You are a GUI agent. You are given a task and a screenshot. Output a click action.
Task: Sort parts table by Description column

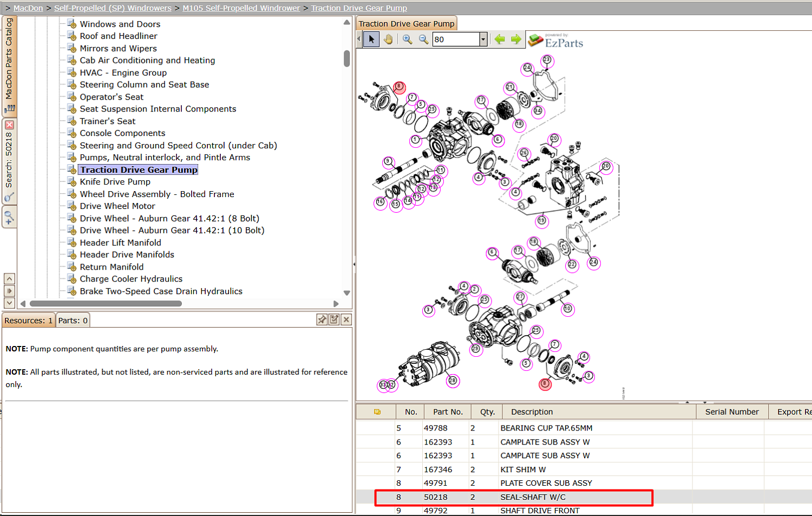599,412
